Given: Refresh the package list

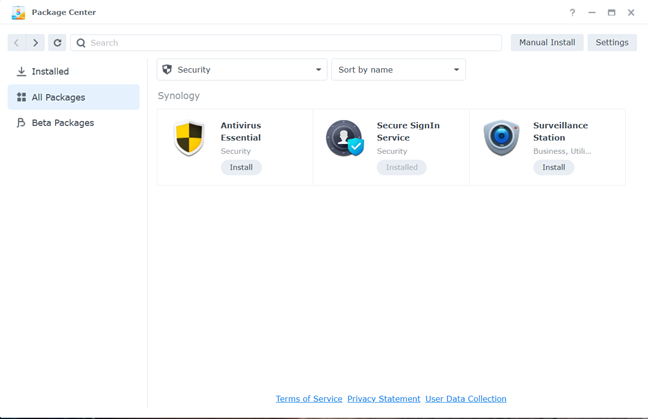Looking at the screenshot, I should click(x=57, y=43).
